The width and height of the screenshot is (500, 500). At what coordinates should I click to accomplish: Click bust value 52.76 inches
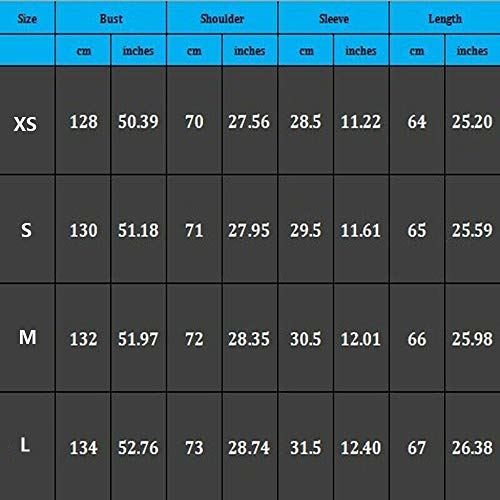[x=138, y=448]
